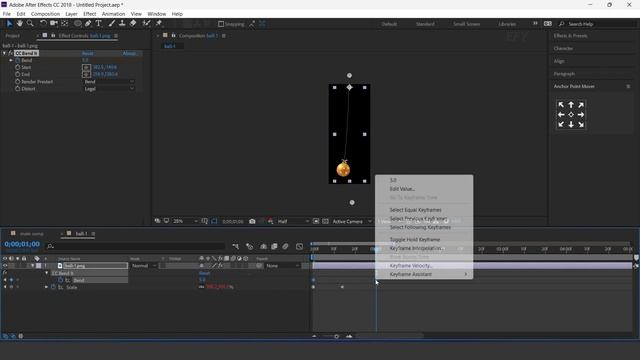Choose Edit Value in context menu
The width and height of the screenshot is (640, 360).
(x=424, y=189)
